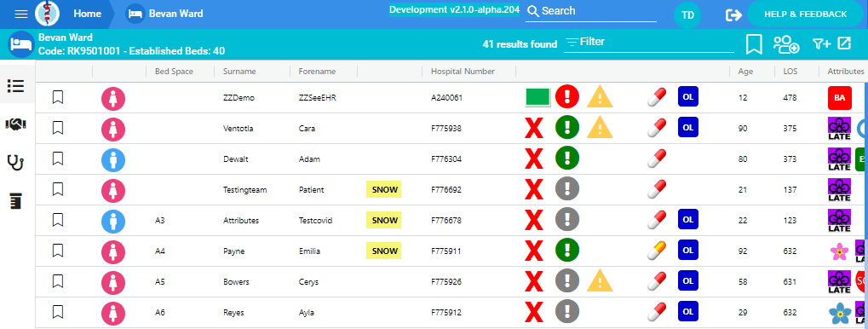
Task: Toggle bookmark for Bowers row
Action: 58,282
